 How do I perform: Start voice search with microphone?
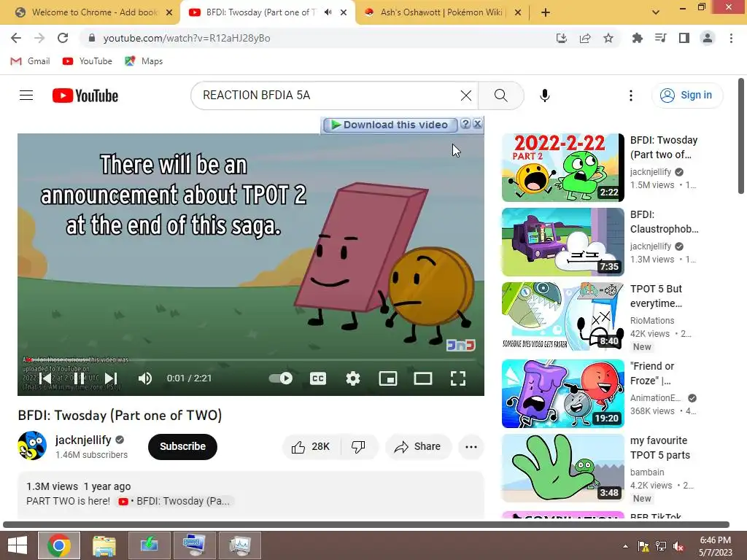click(544, 96)
